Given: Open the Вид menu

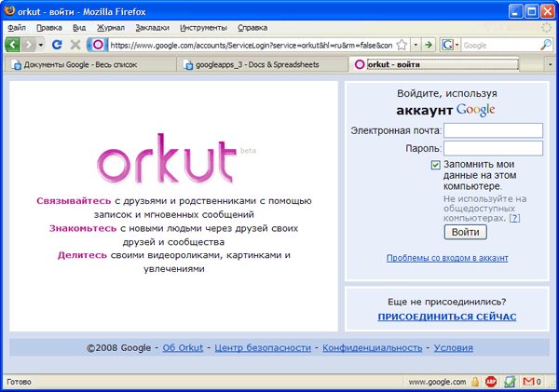Looking at the screenshot, I should (x=79, y=28).
